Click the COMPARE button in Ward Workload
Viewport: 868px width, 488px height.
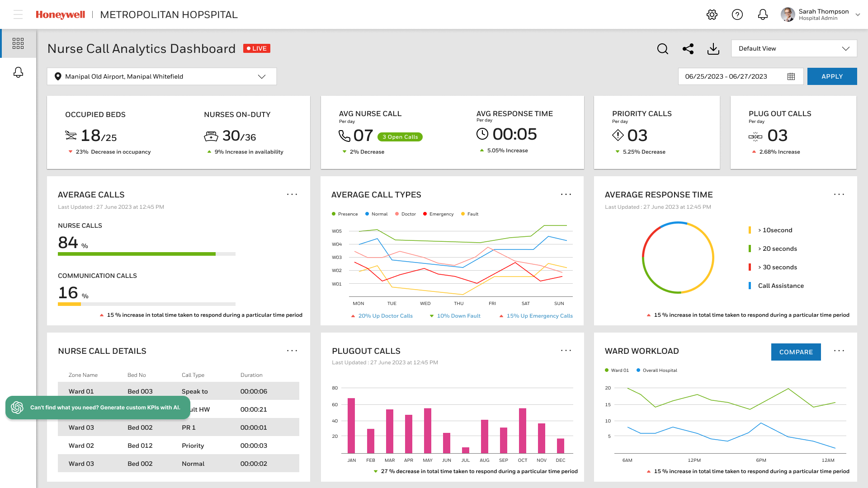point(796,352)
